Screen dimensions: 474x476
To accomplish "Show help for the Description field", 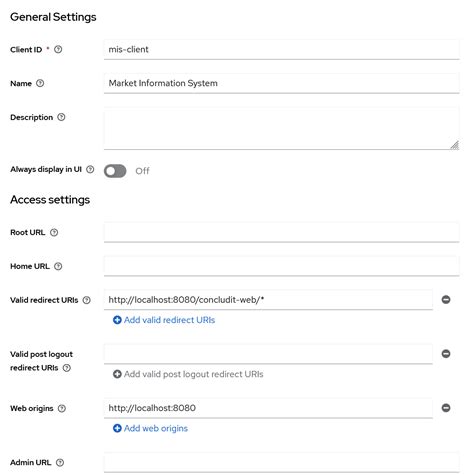I will (x=61, y=117).
